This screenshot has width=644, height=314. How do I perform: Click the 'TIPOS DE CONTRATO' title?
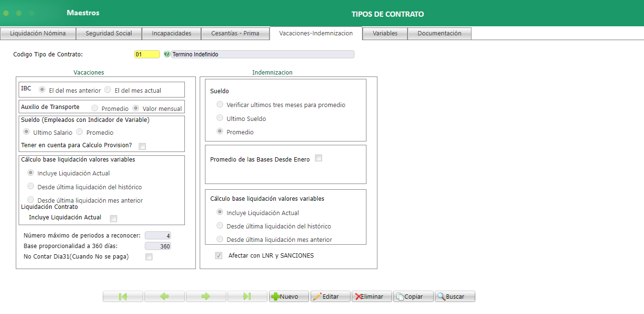tap(387, 14)
